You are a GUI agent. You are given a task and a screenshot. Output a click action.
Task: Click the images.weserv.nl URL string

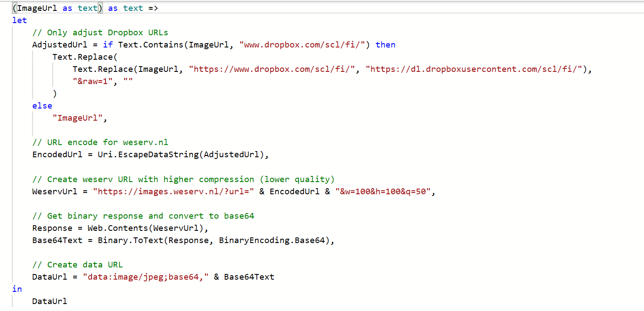click(174, 192)
